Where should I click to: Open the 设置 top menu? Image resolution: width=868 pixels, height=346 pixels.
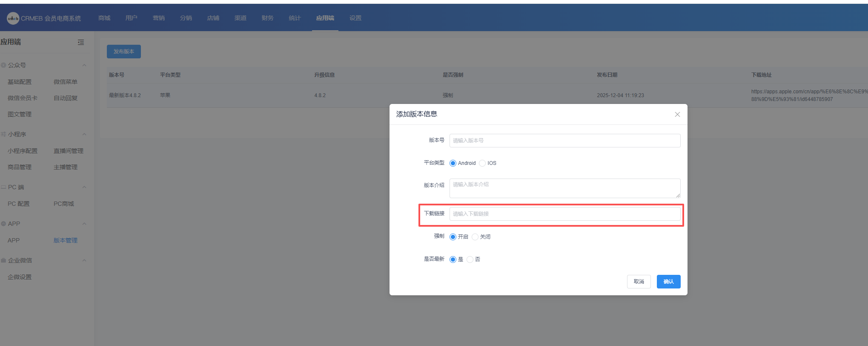pos(355,18)
